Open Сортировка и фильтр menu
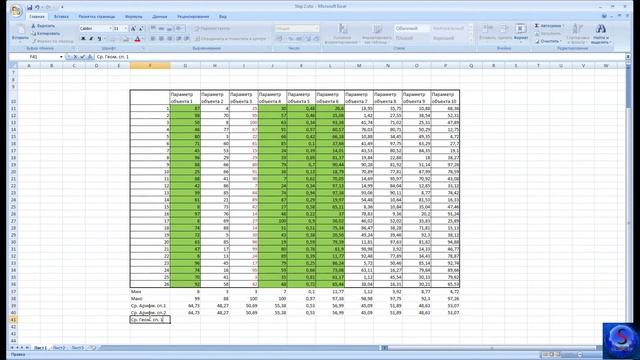The height and width of the screenshot is (360, 640). click(x=578, y=34)
